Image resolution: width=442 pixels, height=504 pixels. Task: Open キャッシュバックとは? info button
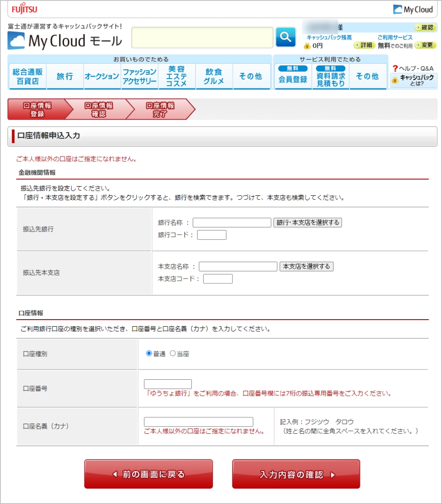coord(413,80)
